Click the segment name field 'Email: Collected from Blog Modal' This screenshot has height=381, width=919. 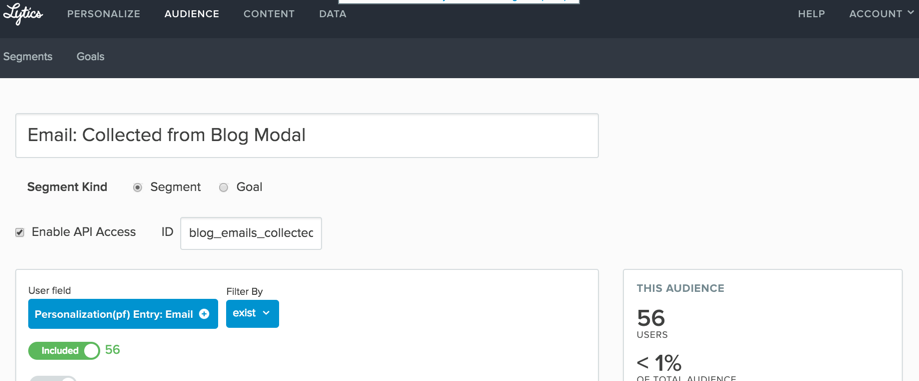tap(307, 135)
